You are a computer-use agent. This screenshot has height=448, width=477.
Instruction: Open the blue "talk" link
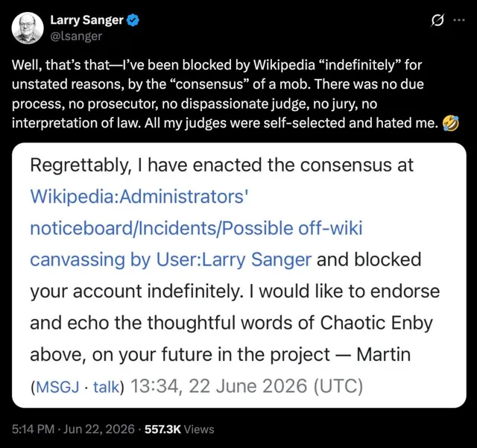(x=106, y=387)
